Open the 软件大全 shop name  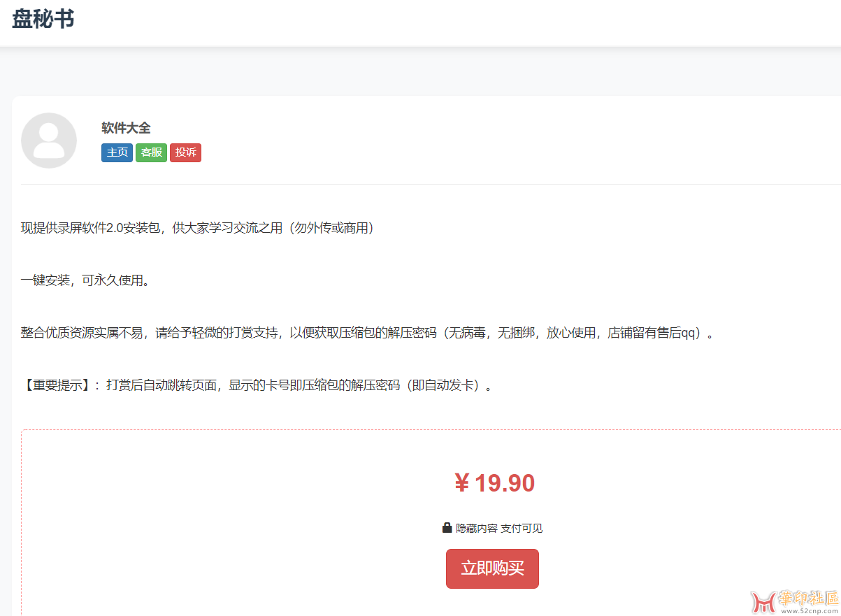(x=126, y=128)
